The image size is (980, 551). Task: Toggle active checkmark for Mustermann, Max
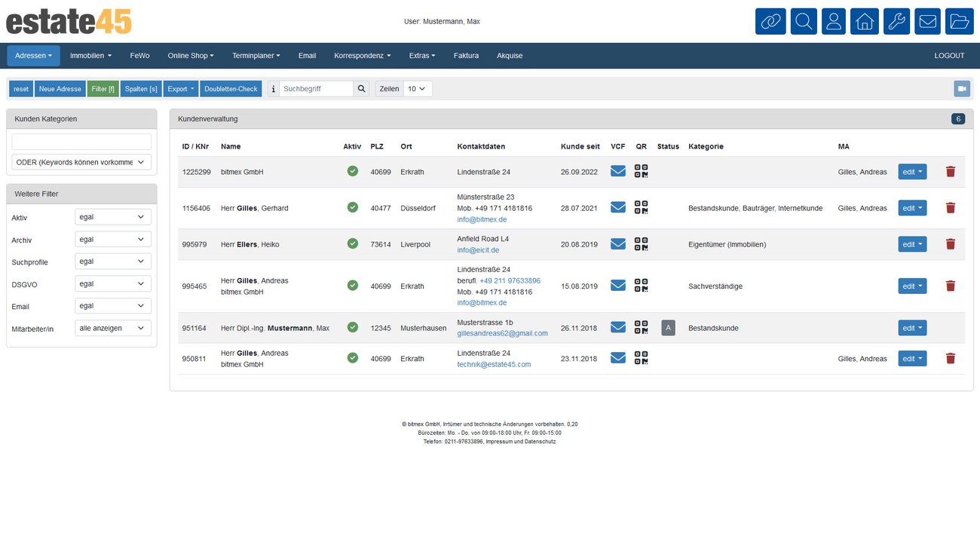(x=352, y=327)
